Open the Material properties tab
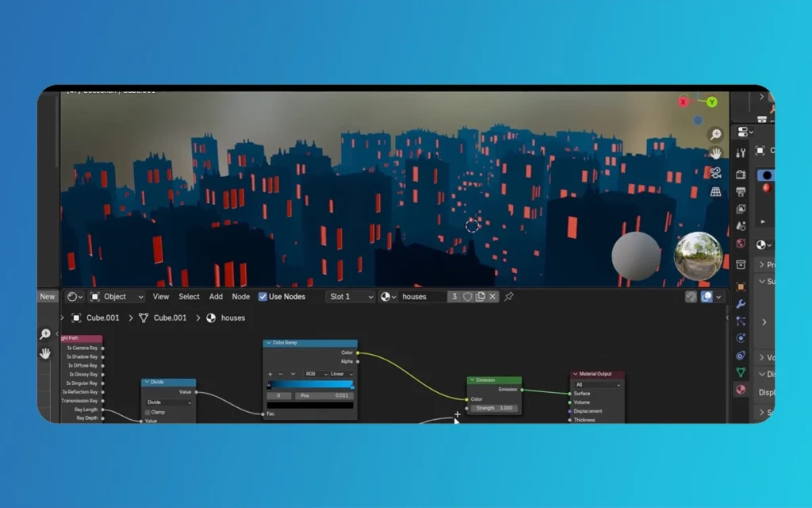812x508 pixels. click(x=741, y=389)
